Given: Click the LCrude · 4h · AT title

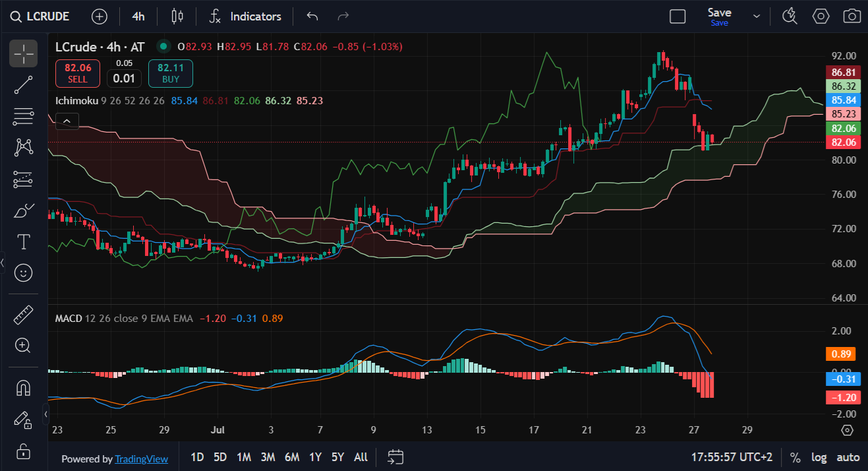Looking at the screenshot, I should click(x=100, y=47).
